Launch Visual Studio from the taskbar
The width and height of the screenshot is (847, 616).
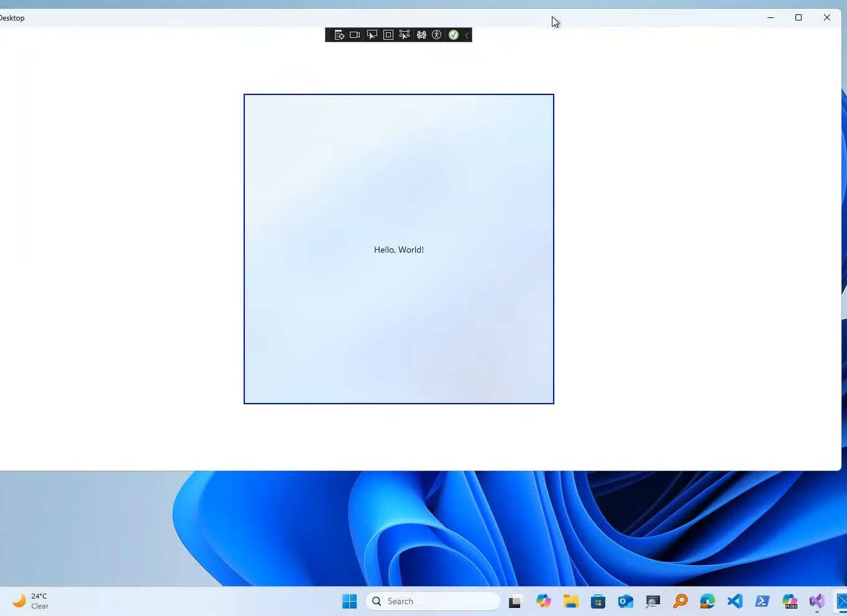[x=816, y=600]
